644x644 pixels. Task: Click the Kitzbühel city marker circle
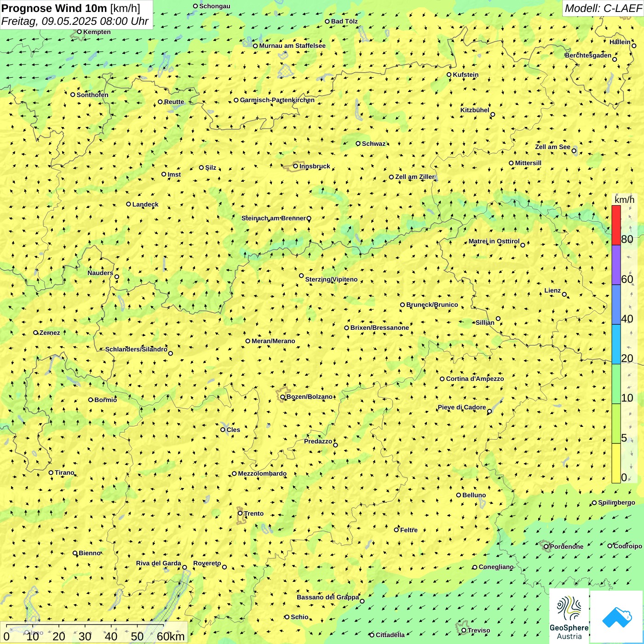coord(493,115)
